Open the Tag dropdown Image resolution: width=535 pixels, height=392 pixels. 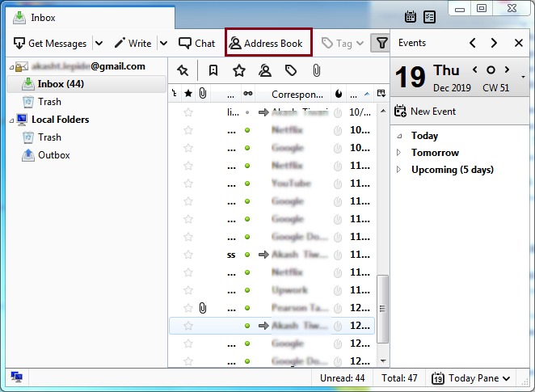click(343, 44)
